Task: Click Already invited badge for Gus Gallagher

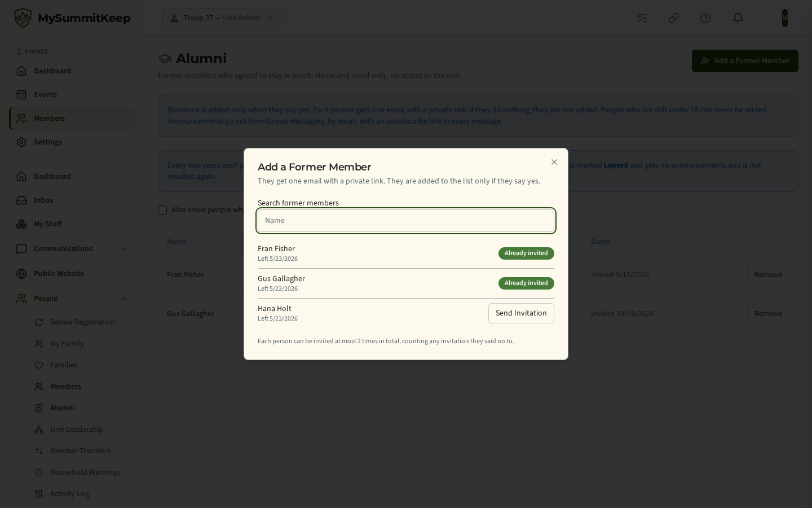Action: pos(526,283)
